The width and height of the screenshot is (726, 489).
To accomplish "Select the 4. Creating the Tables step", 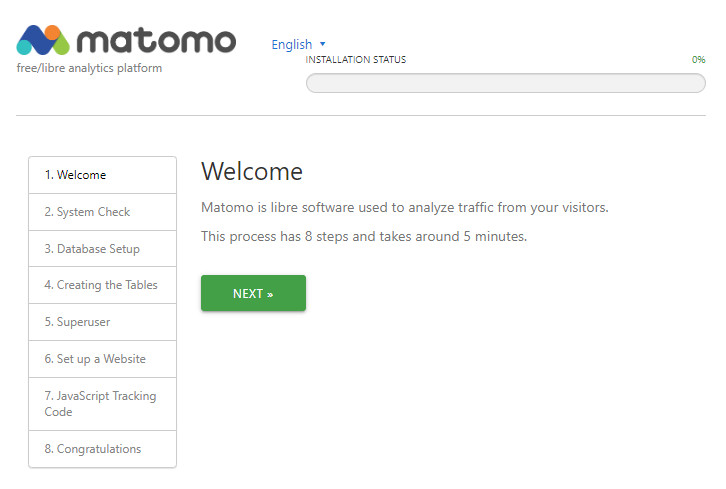I will coord(102,285).
